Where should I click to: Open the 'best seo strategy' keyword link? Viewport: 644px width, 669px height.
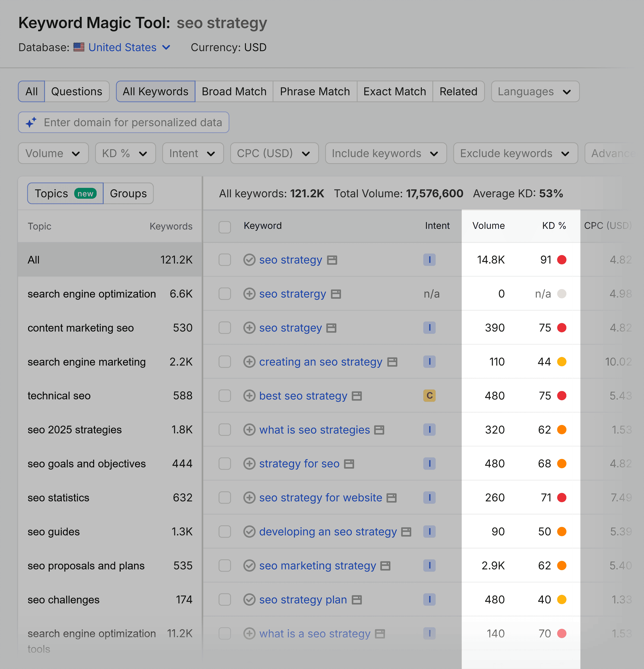pyautogui.click(x=303, y=396)
